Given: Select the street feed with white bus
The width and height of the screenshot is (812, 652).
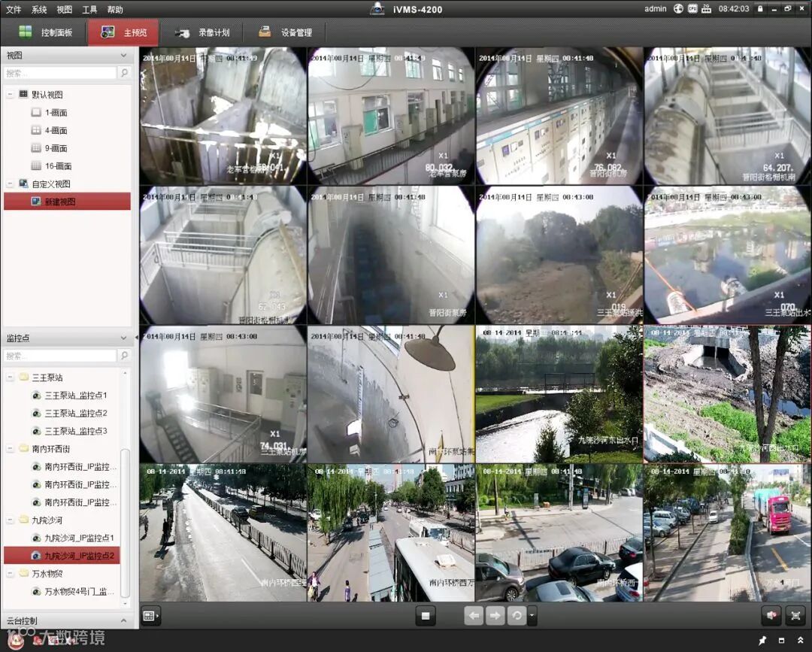Looking at the screenshot, I should 391,533.
